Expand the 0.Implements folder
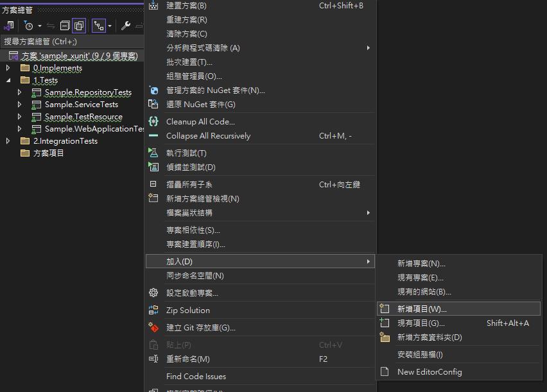 click(x=8, y=68)
